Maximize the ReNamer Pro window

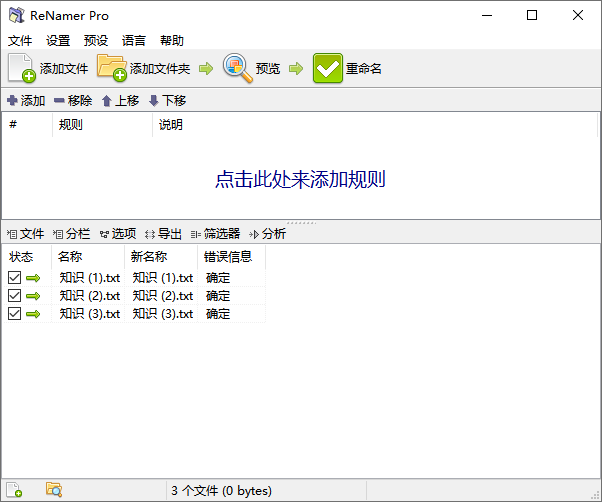pos(532,15)
